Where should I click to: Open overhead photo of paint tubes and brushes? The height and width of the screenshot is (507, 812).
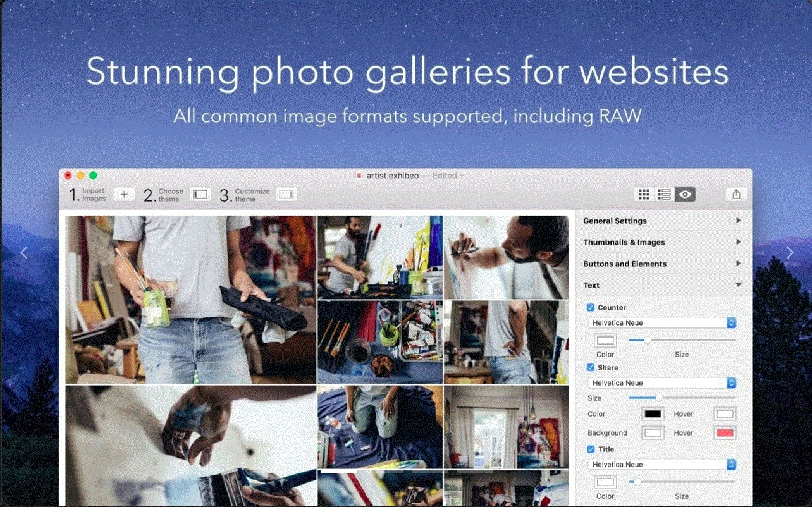380,342
